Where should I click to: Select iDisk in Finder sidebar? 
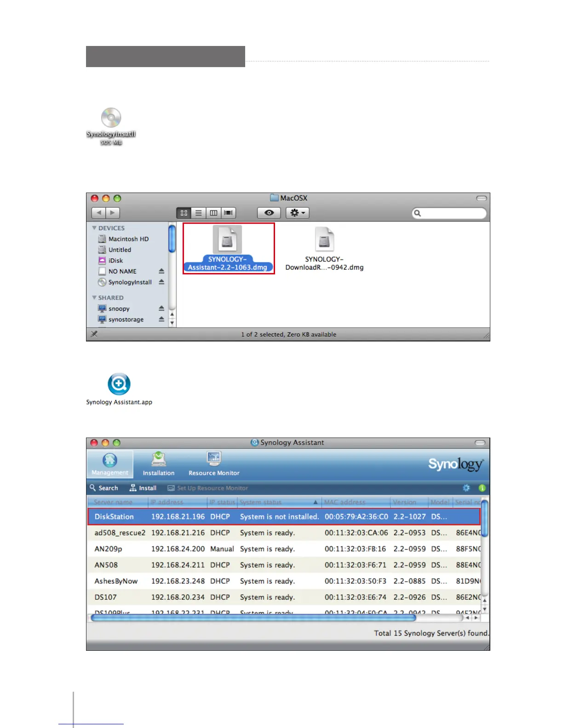point(110,261)
